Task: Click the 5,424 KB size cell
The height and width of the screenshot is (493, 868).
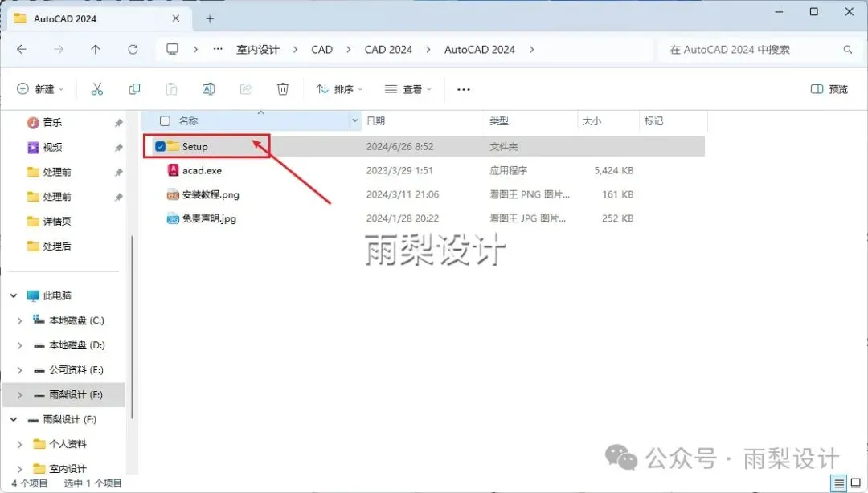Action: point(613,170)
